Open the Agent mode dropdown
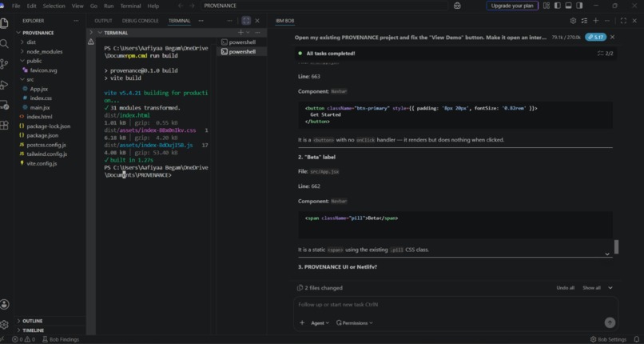The image size is (644, 344). [x=320, y=323]
